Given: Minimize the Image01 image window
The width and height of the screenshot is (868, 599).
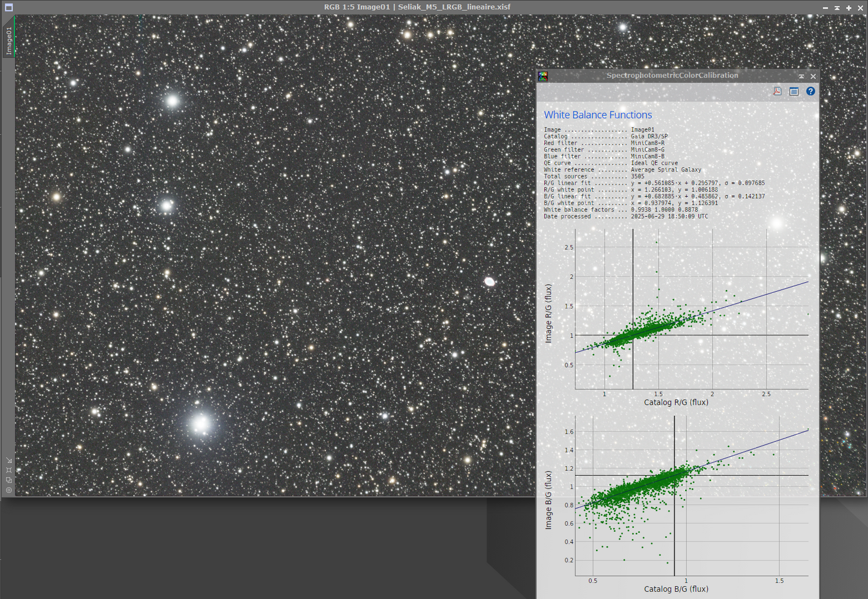Looking at the screenshot, I should (x=825, y=8).
